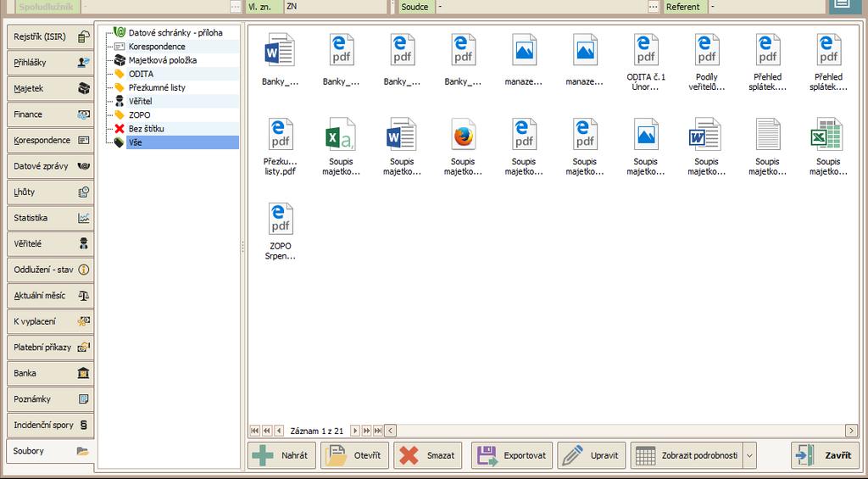Screen dimensions: 868x479
Task: Click the icon on K vyplacení button
Action: click(84, 321)
